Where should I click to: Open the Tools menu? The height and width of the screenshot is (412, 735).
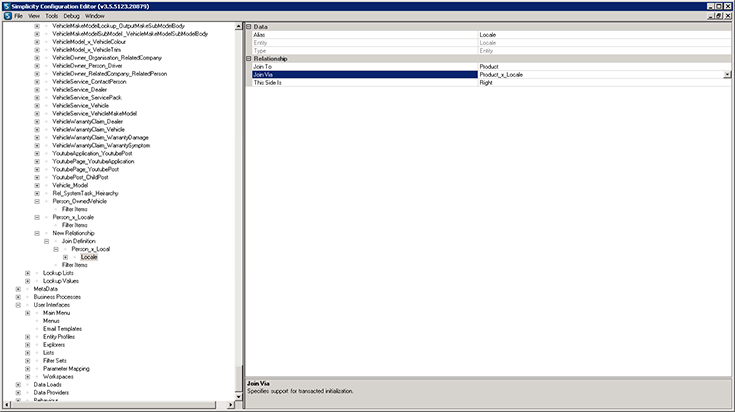coord(50,16)
